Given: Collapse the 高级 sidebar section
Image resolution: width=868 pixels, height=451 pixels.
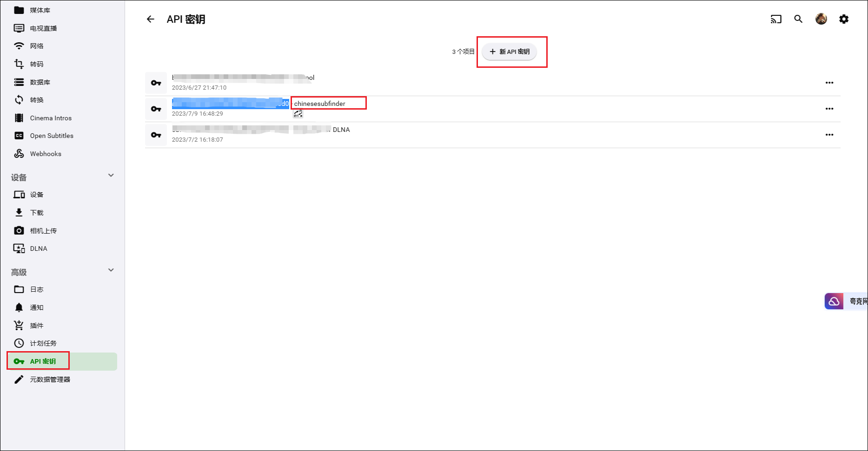Looking at the screenshot, I should (x=111, y=270).
